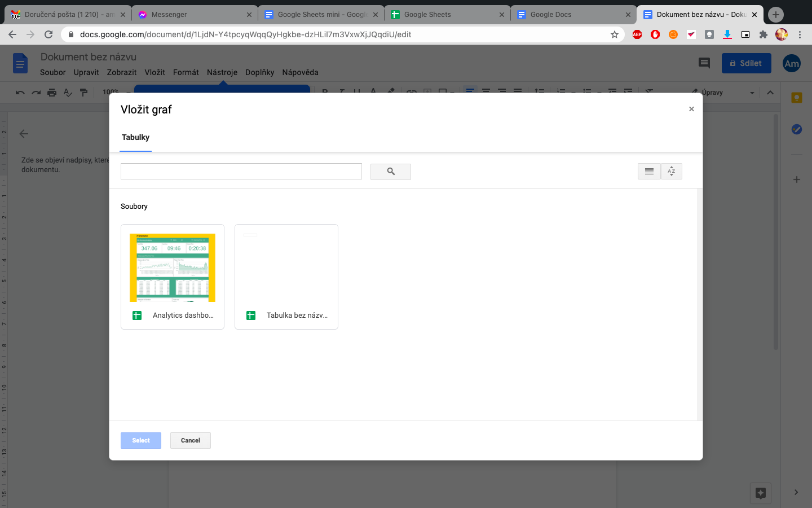Click the ABP Adblock Plus extension icon
This screenshot has width=812, height=508.
coord(637,34)
